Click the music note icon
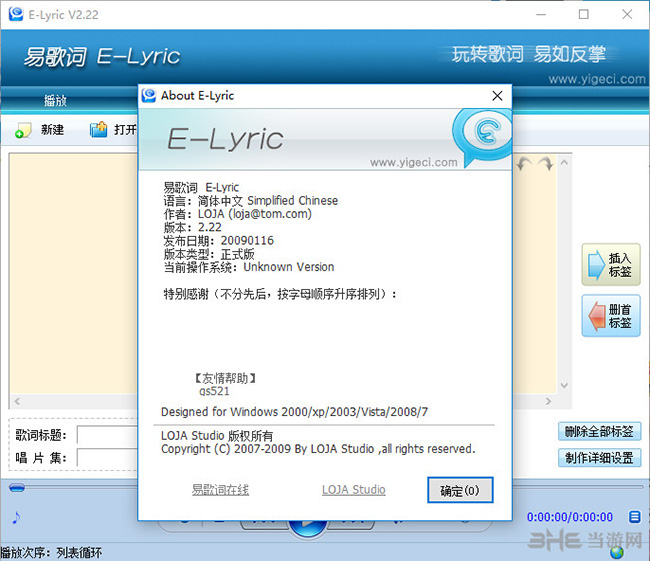Viewport: 650px width, 561px height. point(16,517)
